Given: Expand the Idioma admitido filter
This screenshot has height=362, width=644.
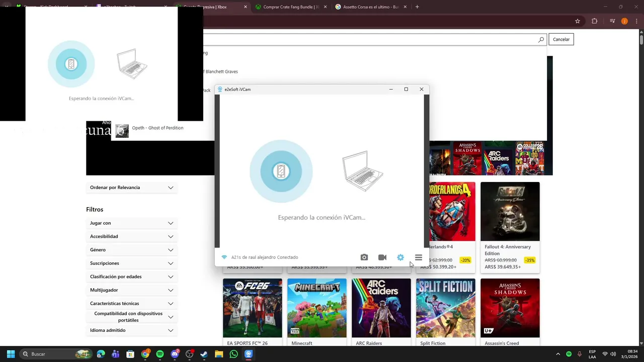Looking at the screenshot, I should point(131,330).
